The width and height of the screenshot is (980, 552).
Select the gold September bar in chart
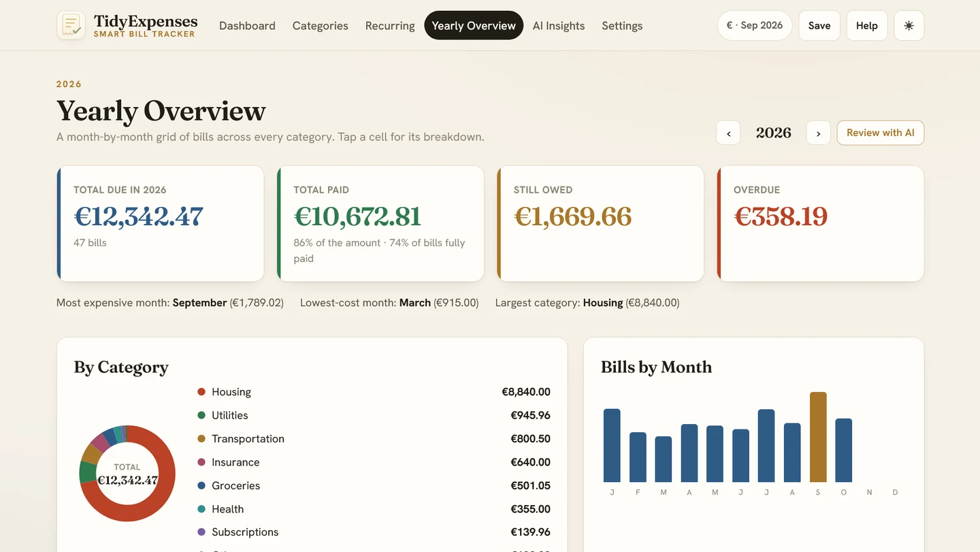click(818, 437)
